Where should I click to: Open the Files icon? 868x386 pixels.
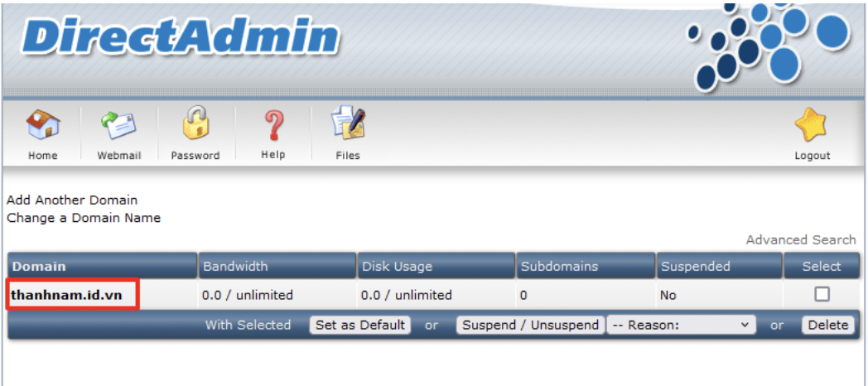coord(348,123)
